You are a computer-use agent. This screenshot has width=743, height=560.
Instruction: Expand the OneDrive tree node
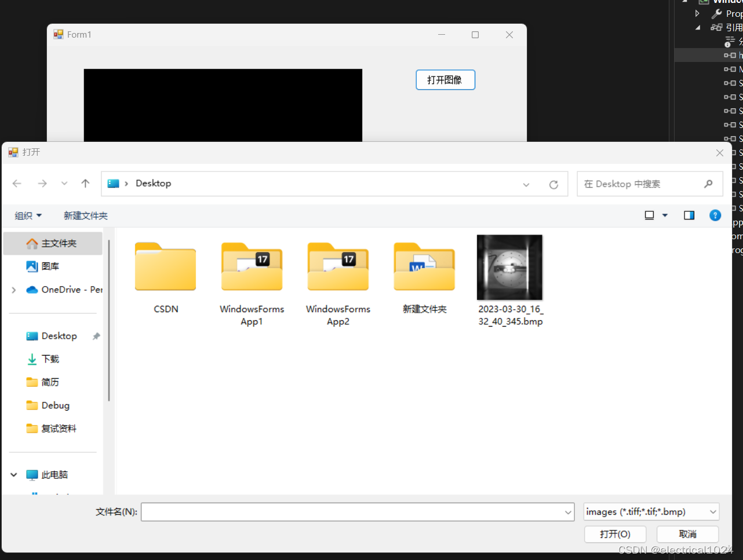tap(14, 290)
